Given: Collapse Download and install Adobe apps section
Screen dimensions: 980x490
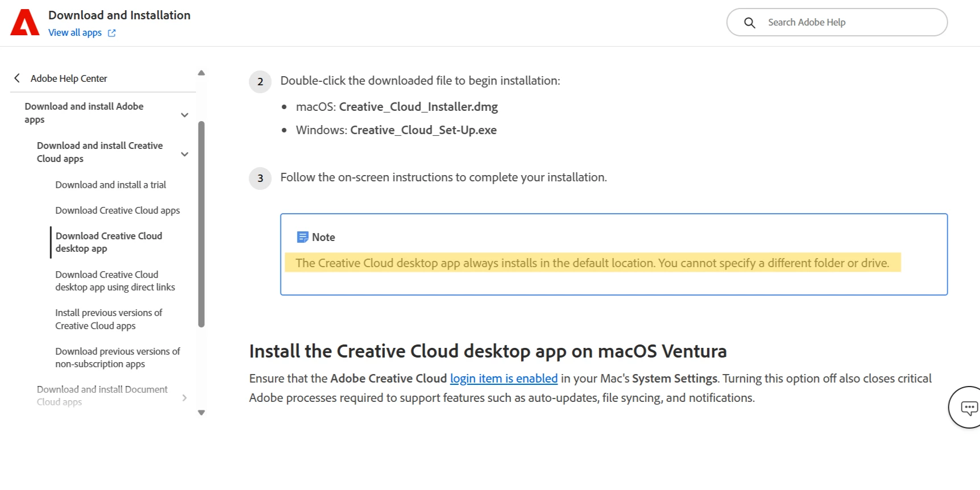Looking at the screenshot, I should coord(184,115).
